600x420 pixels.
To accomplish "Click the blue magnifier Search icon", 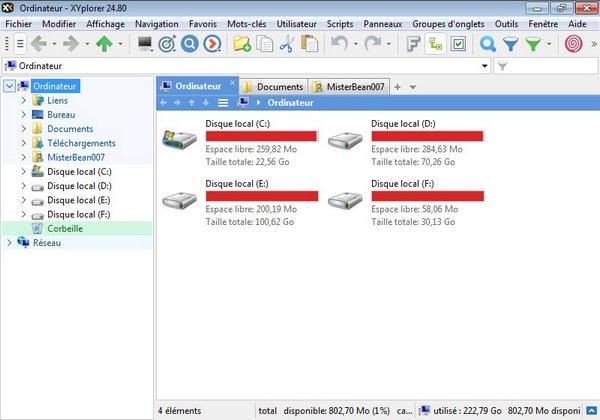I will 488,44.
